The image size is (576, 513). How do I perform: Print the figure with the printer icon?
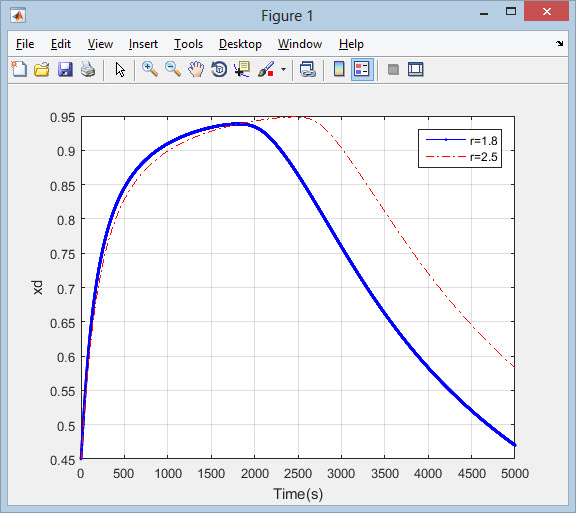click(88, 69)
